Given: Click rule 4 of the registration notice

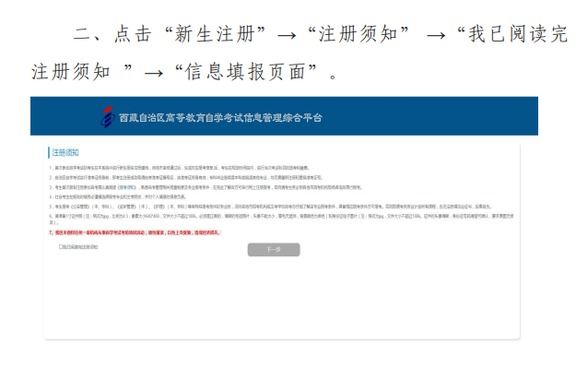Looking at the screenshot, I should pyautogui.click(x=117, y=196).
